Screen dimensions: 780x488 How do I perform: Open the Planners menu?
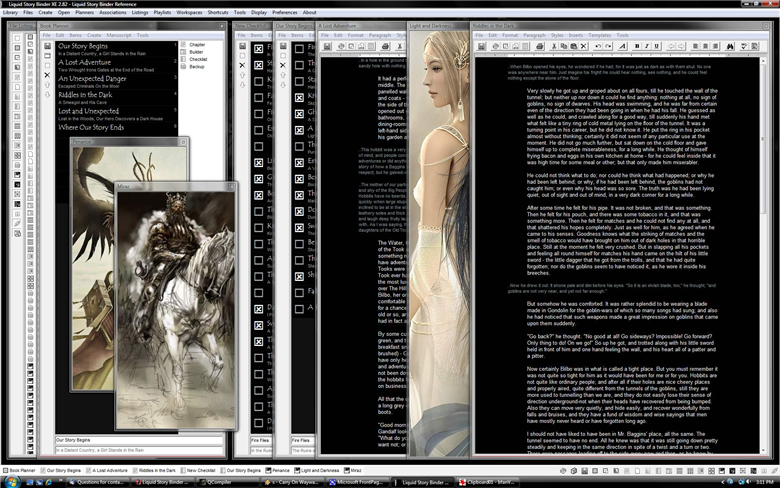(x=85, y=12)
